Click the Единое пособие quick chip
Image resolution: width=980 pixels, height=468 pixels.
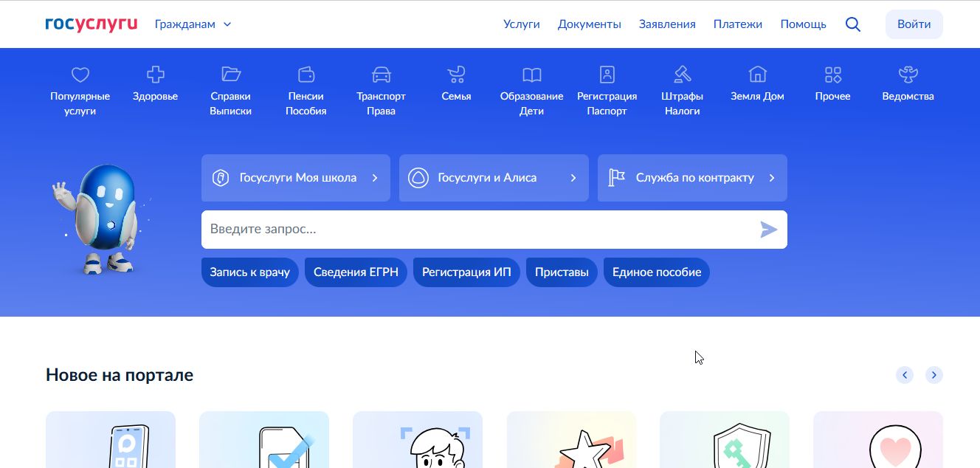(x=656, y=272)
